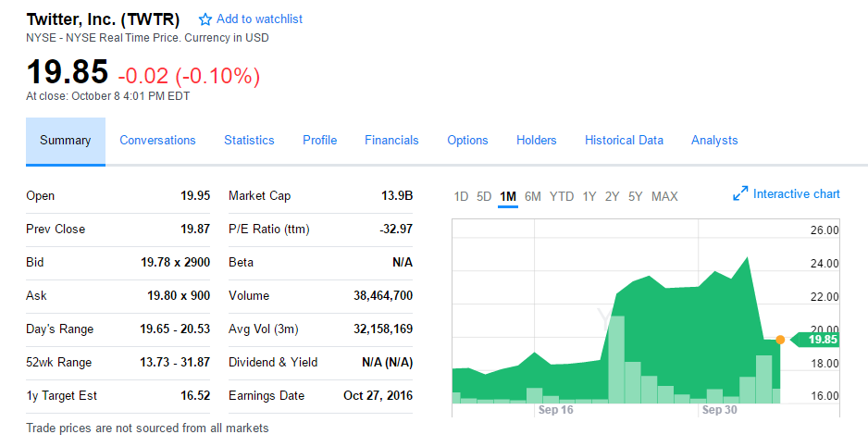The image size is (868, 447).
Task: Select the Summary tab
Action: point(66,141)
